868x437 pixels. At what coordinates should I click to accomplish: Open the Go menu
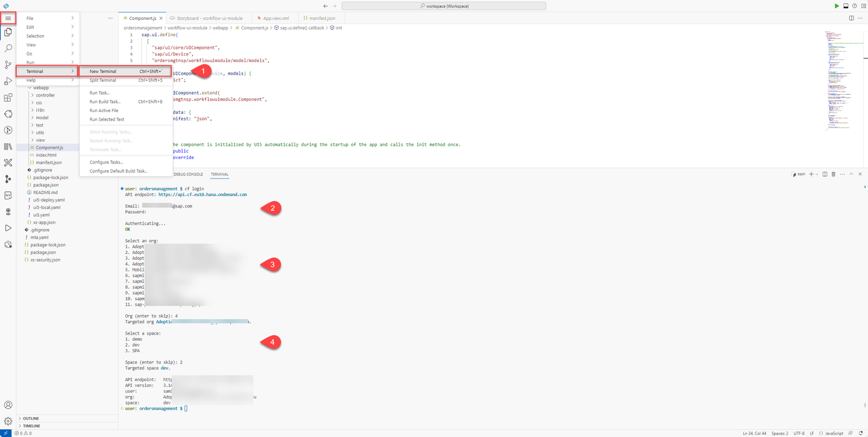coord(49,54)
